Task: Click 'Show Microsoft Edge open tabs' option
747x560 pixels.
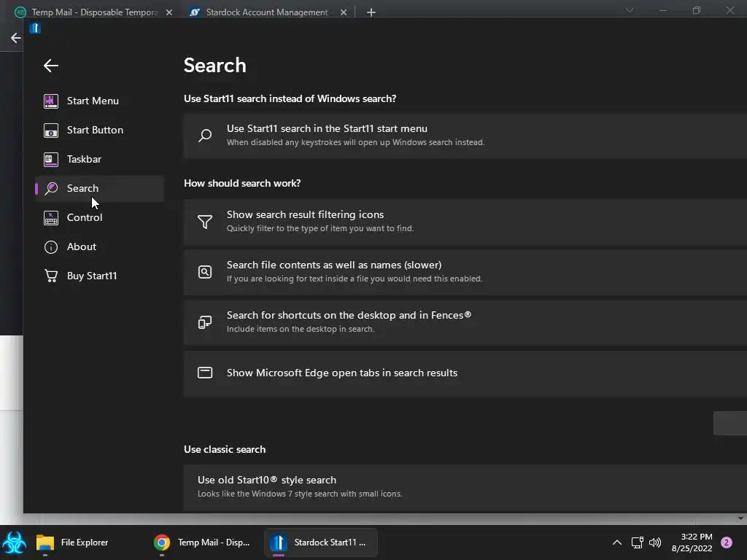Action: (465, 373)
